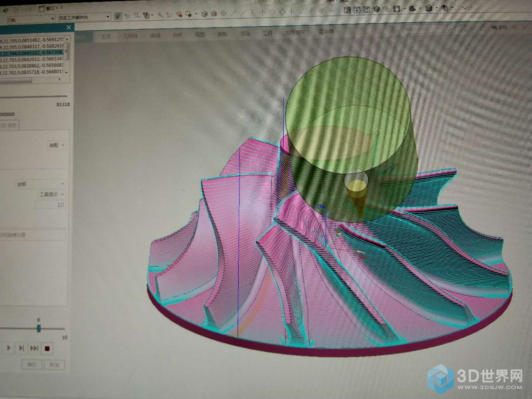Open the 全部 dropdown in dialog
Viewport: 532px width, 399px height.
point(40,184)
